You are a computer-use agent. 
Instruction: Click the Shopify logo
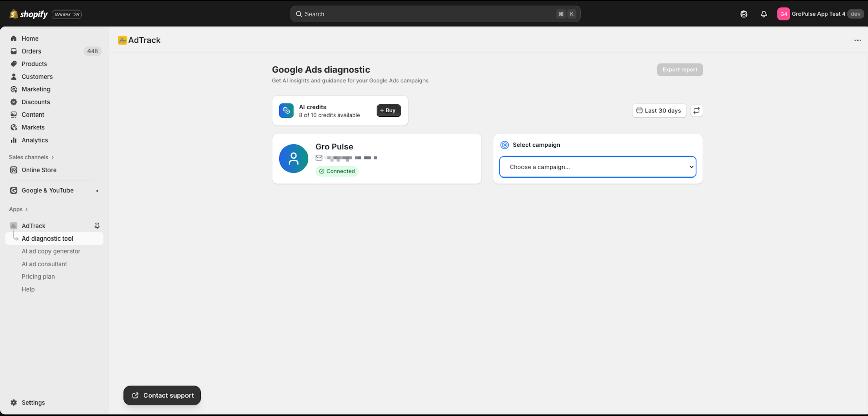pyautogui.click(x=29, y=14)
